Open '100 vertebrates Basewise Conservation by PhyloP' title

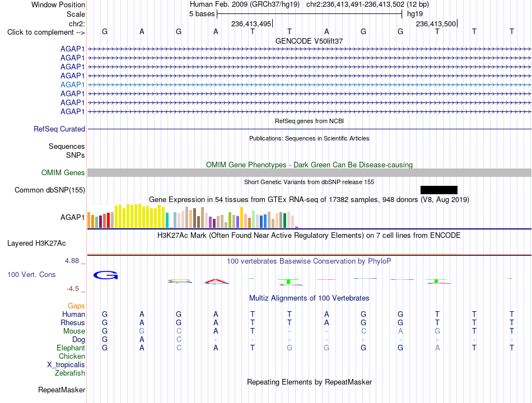pos(309,261)
